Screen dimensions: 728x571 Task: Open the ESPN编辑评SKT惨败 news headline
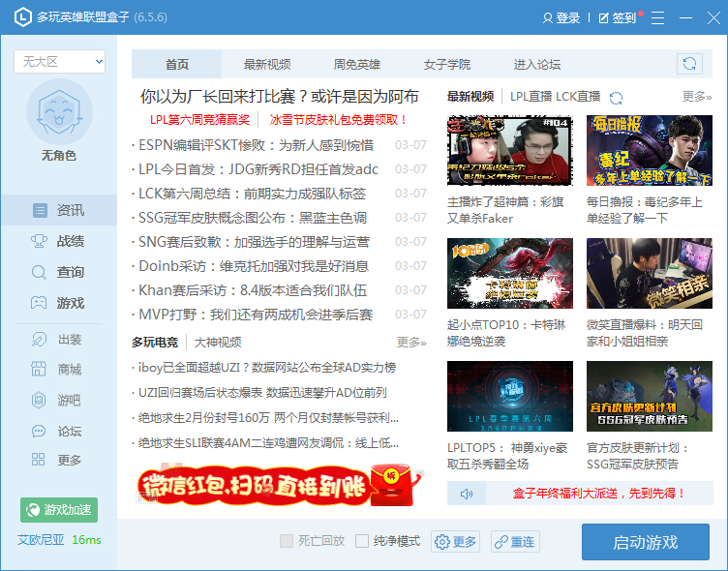[x=257, y=145]
